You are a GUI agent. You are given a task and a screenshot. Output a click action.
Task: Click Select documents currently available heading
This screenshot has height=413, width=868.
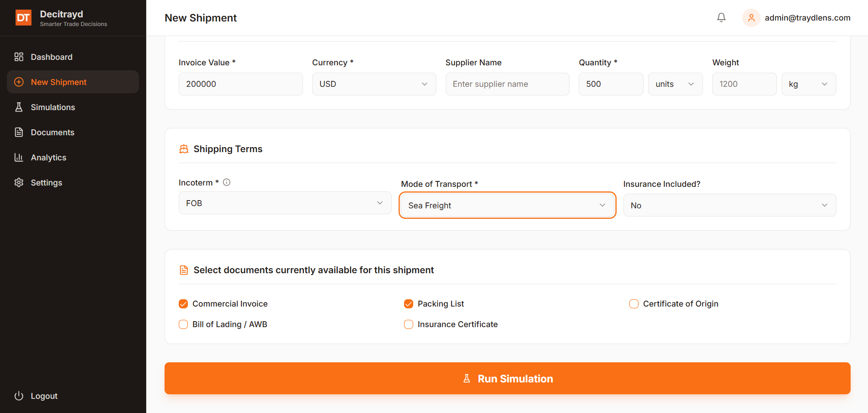tap(314, 270)
